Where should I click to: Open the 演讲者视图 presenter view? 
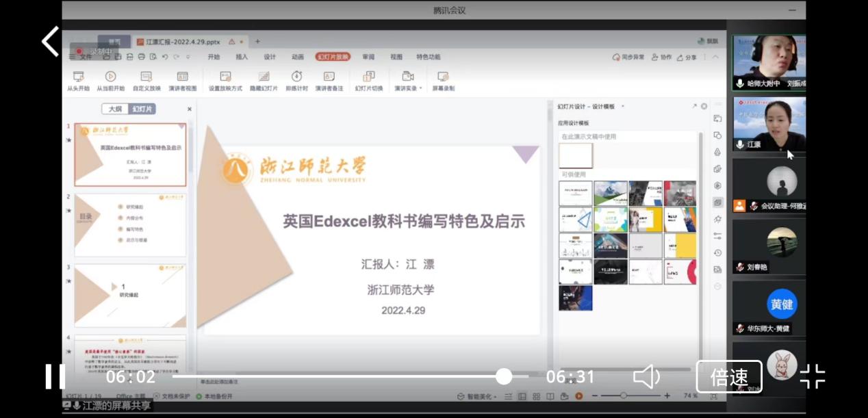point(182,77)
